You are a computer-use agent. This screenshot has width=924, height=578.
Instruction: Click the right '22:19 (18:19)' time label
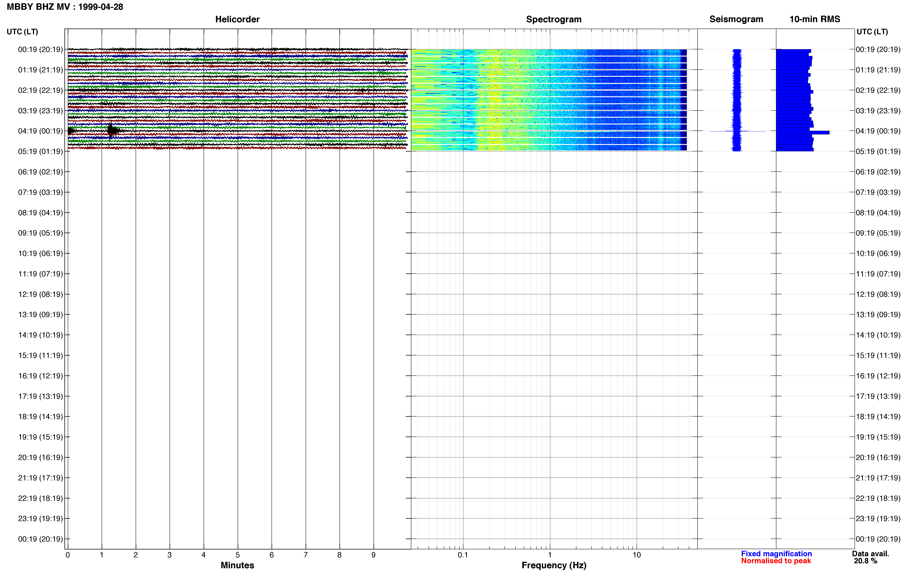[x=878, y=498]
